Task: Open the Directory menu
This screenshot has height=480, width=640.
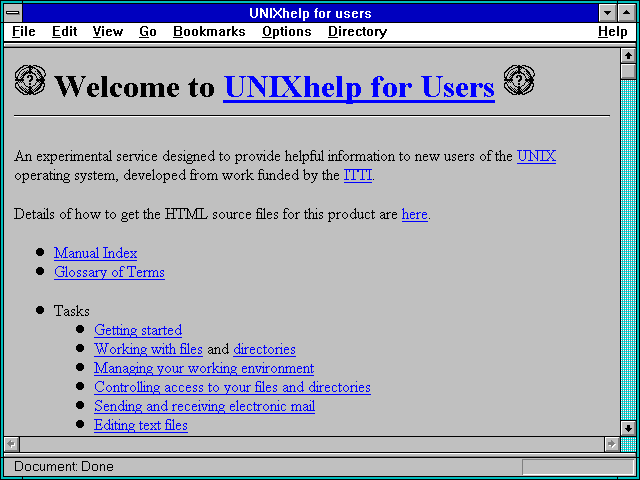Action: (358, 32)
